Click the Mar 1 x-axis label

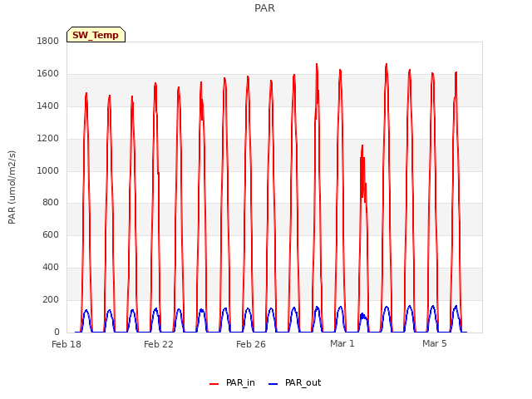(x=342, y=343)
